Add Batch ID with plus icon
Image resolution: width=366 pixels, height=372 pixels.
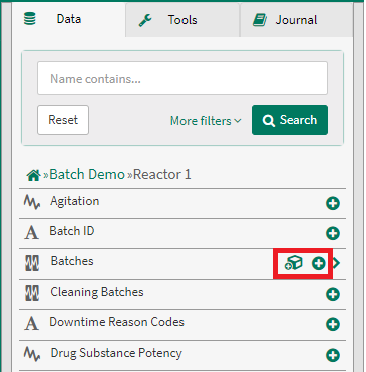click(333, 233)
